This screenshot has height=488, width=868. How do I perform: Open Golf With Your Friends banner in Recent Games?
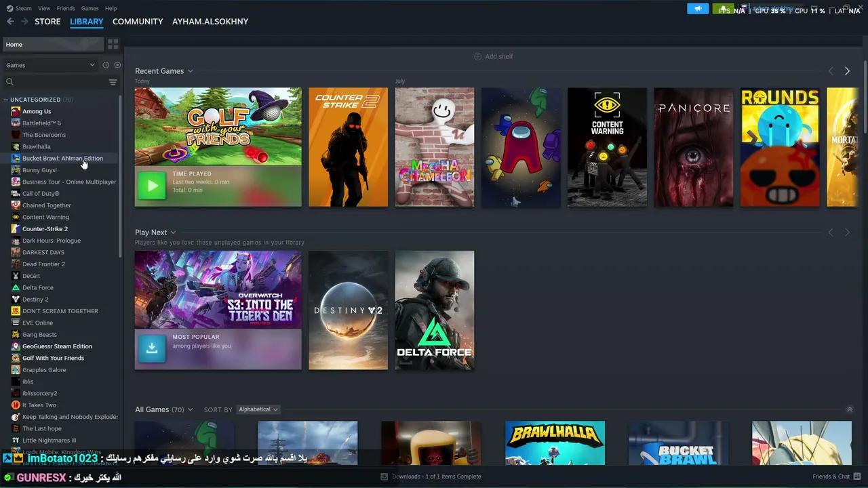coord(218,127)
